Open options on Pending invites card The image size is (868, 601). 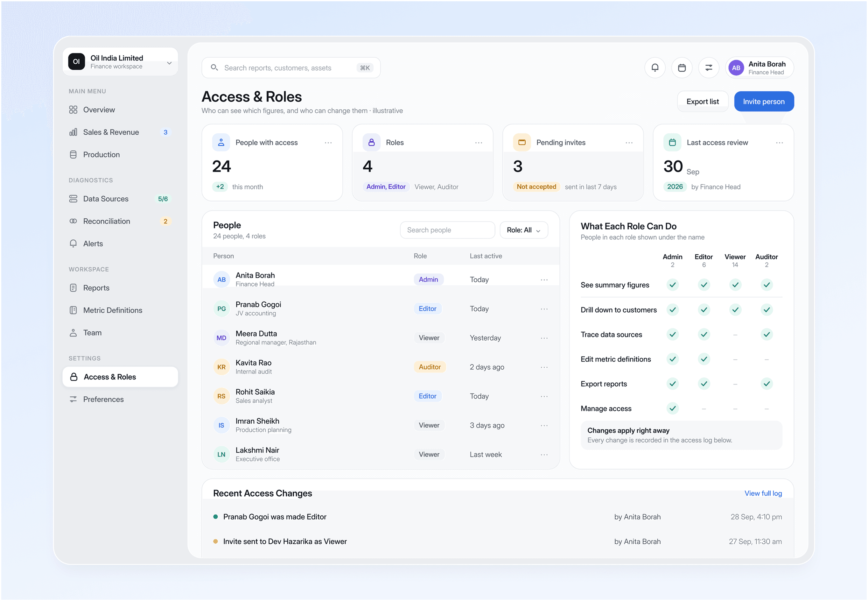click(x=629, y=143)
